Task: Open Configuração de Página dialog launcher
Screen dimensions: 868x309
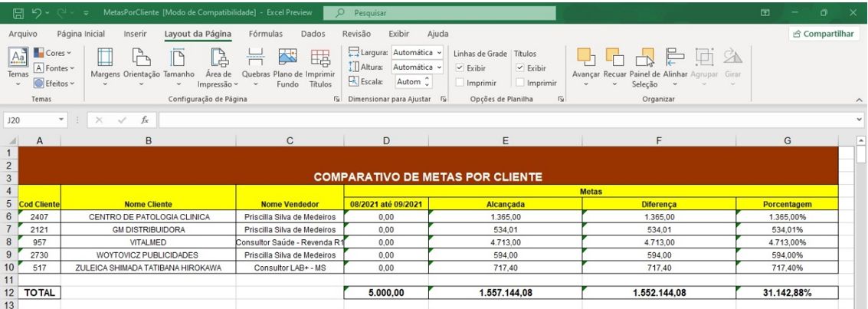Action: point(336,99)
